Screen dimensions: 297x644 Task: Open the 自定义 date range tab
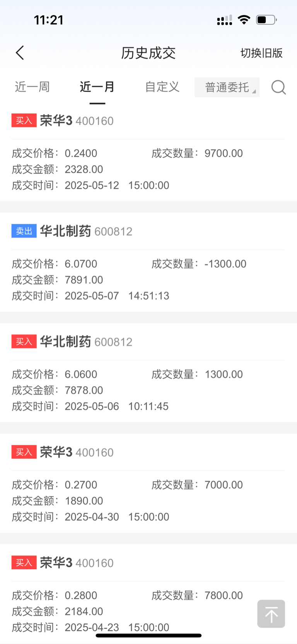click(x=162, y=87)
